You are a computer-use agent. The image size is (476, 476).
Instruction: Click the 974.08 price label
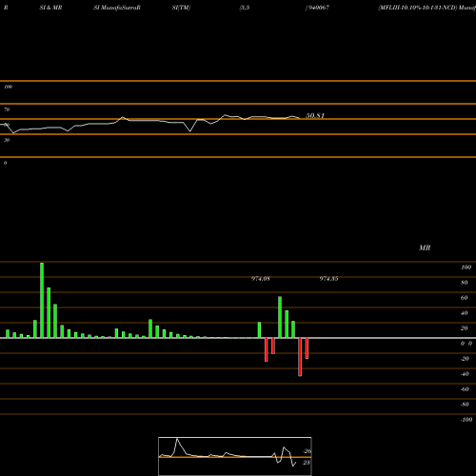tap(261, 279)
